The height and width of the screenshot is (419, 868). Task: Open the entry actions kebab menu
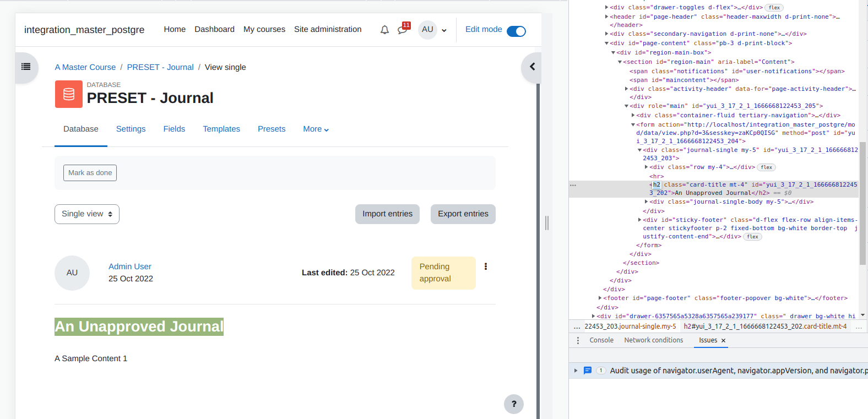click(486, 266)
